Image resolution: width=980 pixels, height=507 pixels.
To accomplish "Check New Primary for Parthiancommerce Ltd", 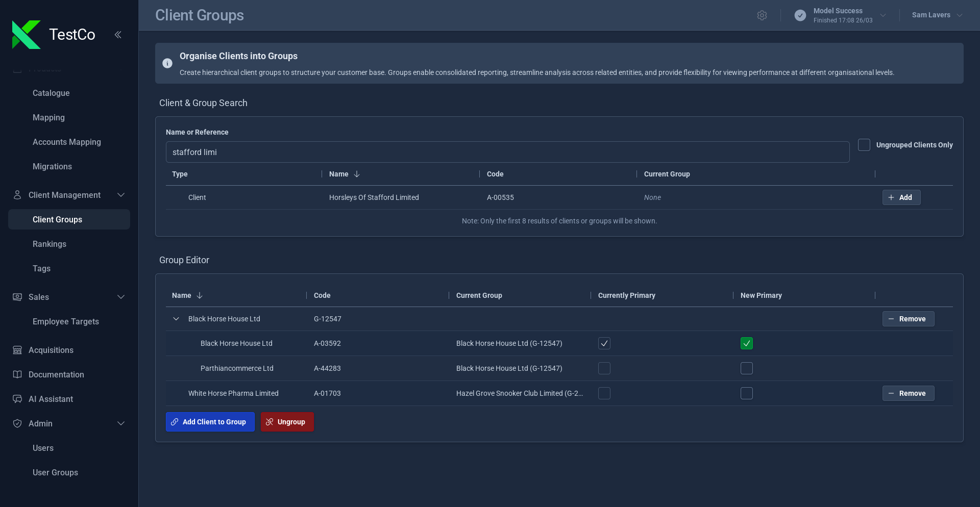I will coord(747,368).
